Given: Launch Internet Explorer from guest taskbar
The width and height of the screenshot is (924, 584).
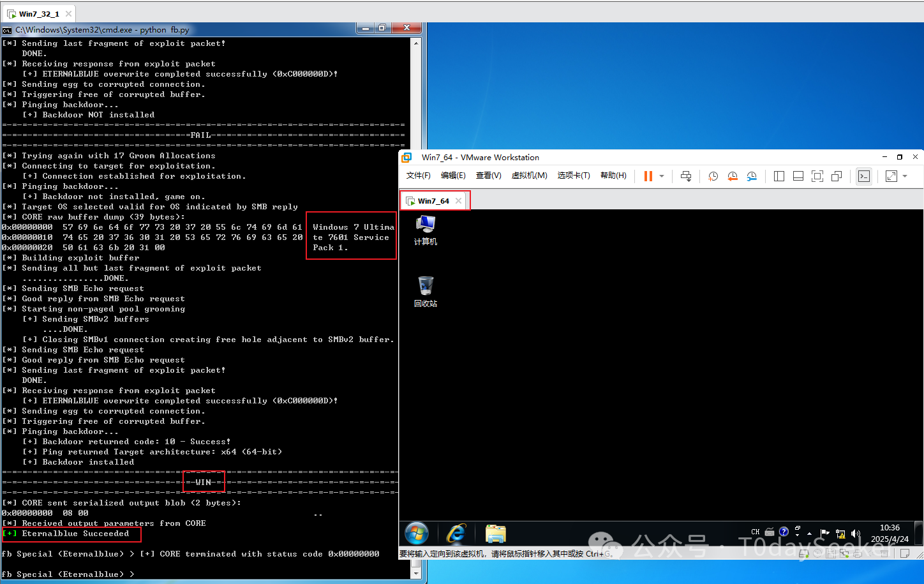Looking at the screenshot, I should [456, 534].
